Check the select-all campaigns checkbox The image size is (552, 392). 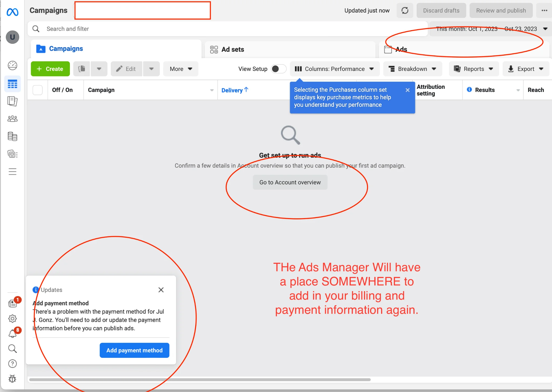click(38, 90)
